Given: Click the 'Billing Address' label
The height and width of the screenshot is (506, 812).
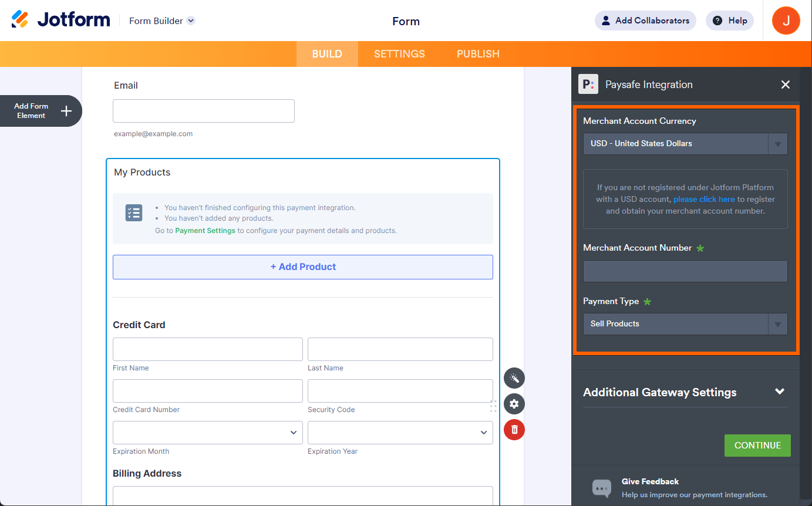Looking at the screenshot, I should coord(147,474).
